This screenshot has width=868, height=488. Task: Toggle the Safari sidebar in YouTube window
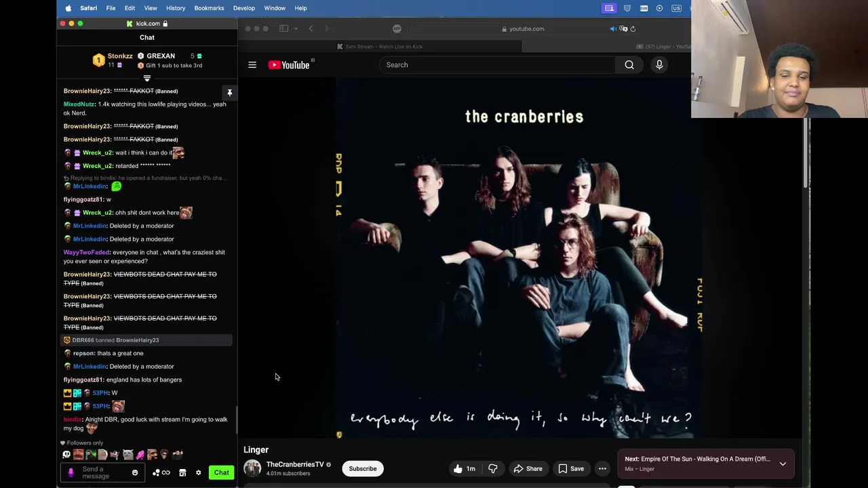[x=284, y=28]
